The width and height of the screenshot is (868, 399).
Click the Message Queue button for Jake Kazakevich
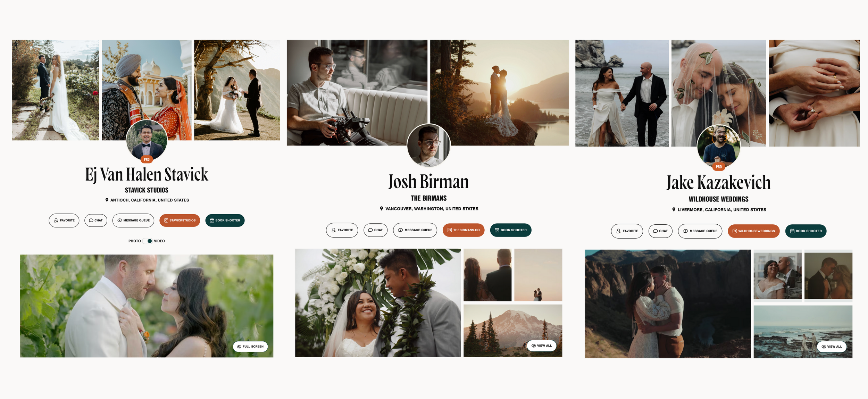click(x=700, y=231)
